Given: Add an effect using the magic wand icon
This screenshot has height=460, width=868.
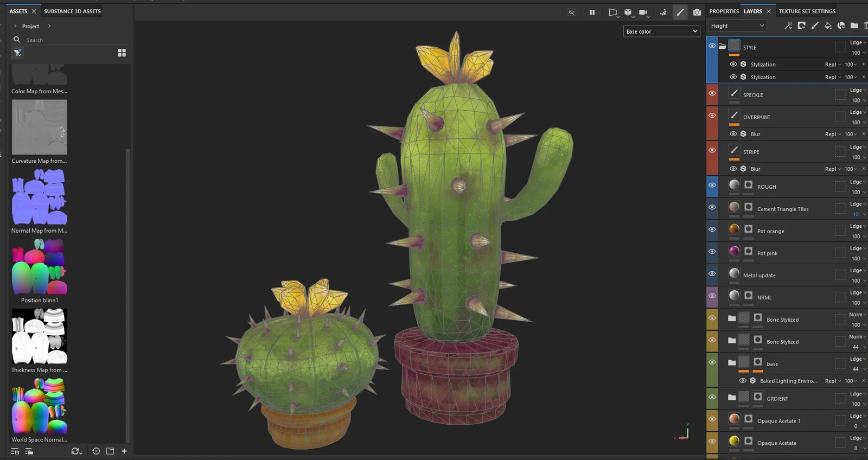Looking at the screenshot, I should point(788,25).
